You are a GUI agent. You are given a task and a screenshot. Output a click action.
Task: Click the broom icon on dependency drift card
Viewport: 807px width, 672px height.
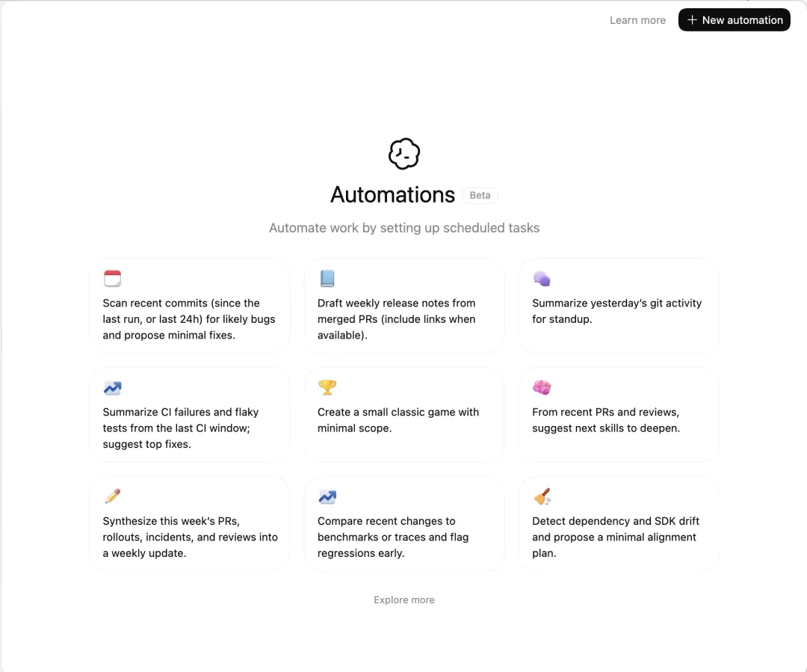tap(542, 496)
